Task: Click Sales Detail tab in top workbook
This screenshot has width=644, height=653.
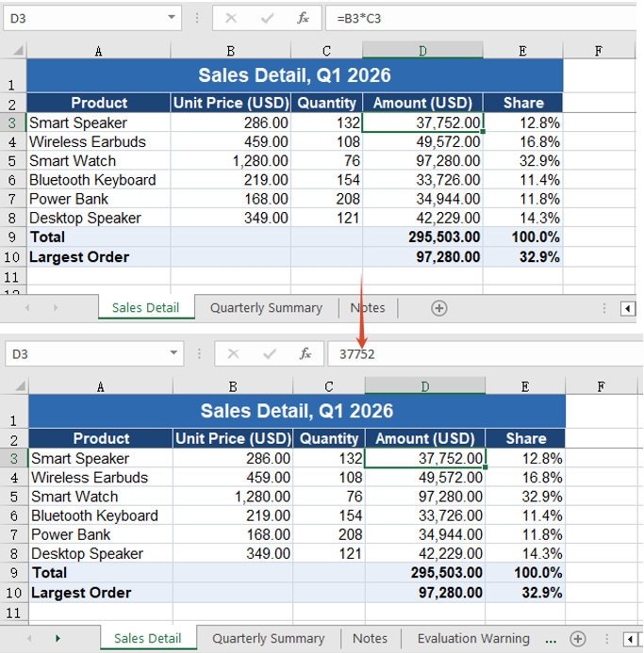Action: click(x=146, y=308)
